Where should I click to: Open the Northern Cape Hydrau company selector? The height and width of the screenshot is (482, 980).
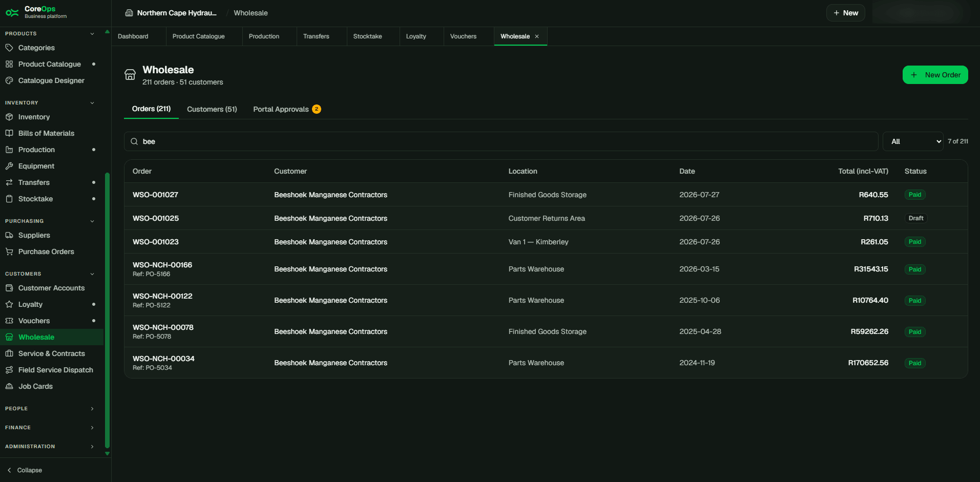(x=171, y=13)
